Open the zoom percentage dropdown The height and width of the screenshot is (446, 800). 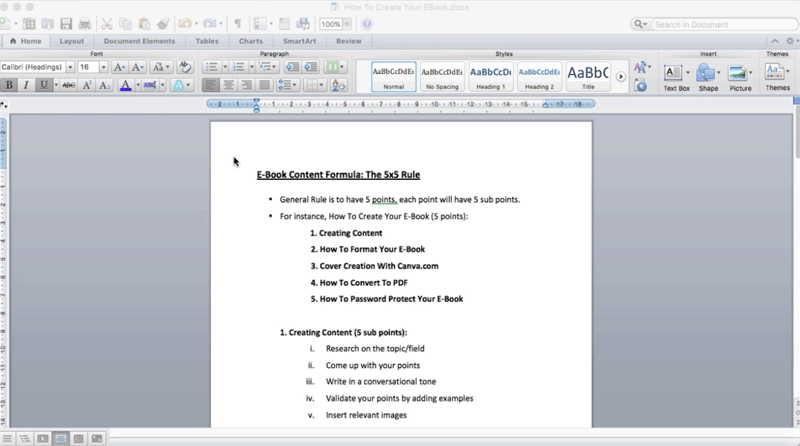click(346, 23)
